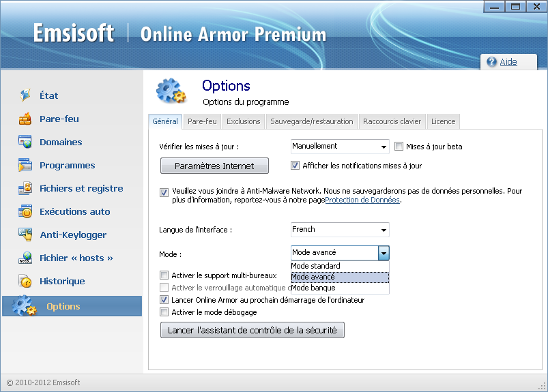The width and height of the screenshot is (548, 392).
Task: Close the Online Armor window
Action: pyautogui.click(x=536, y=7)
